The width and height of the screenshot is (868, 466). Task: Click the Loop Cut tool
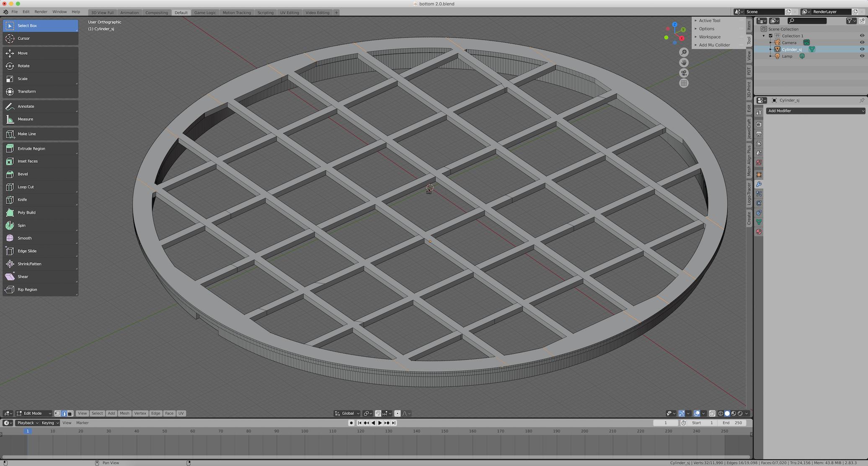(26, 186)
